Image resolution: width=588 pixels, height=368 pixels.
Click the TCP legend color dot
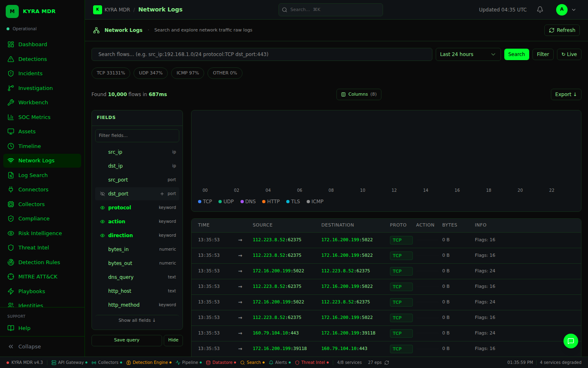point(199,201)
